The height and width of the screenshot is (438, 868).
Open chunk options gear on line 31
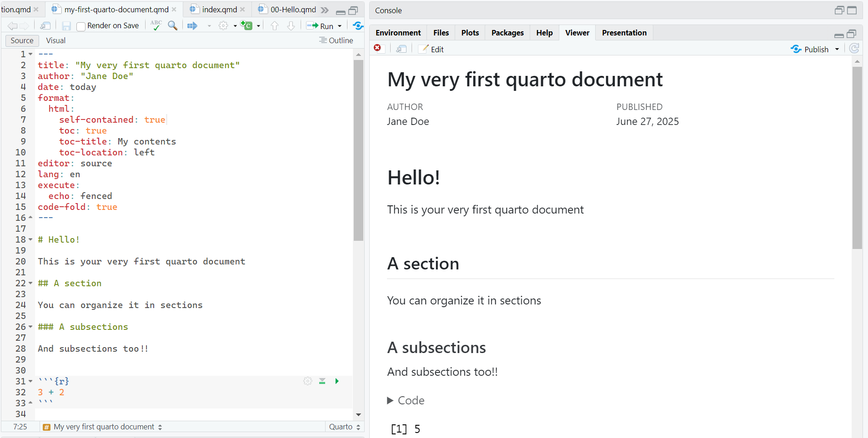tap(308, 381)
